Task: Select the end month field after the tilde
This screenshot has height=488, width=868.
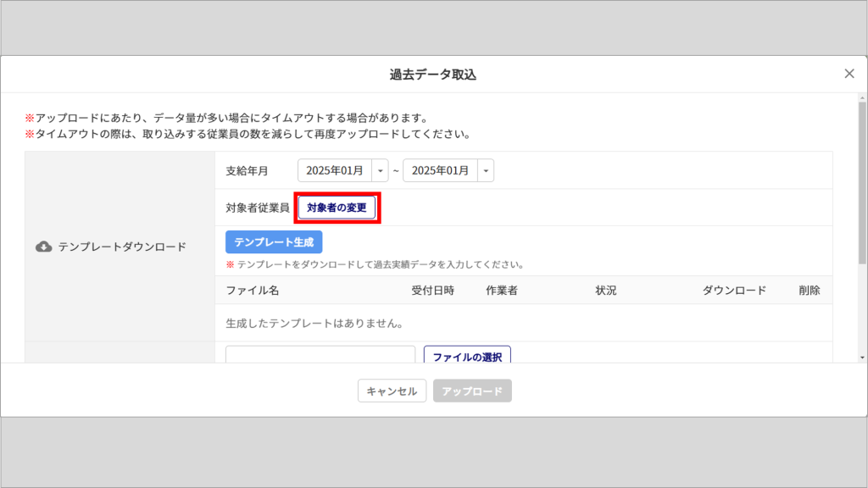Action: tap(440, 170)
